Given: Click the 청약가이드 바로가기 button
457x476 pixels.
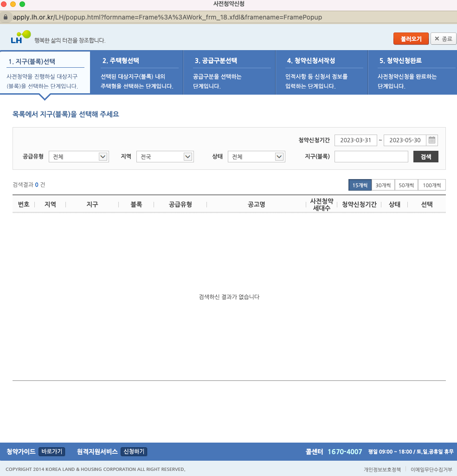Looking at the screenshot, I should click(52, 451).
